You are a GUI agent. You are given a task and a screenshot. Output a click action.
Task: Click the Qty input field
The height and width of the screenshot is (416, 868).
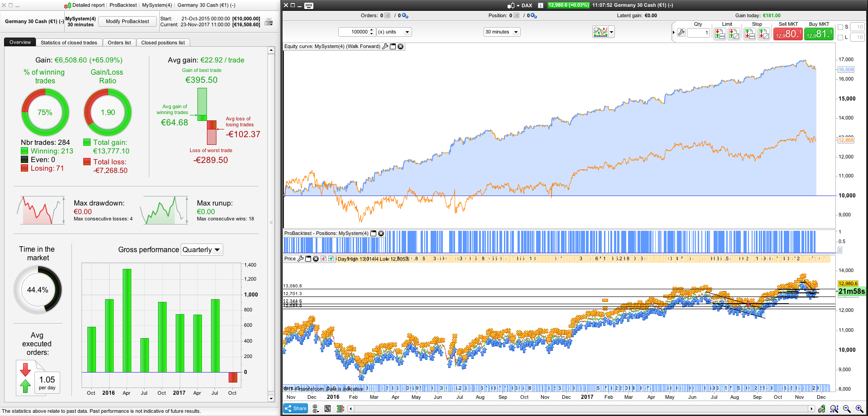pyautogui.click(x=698, y=33)
